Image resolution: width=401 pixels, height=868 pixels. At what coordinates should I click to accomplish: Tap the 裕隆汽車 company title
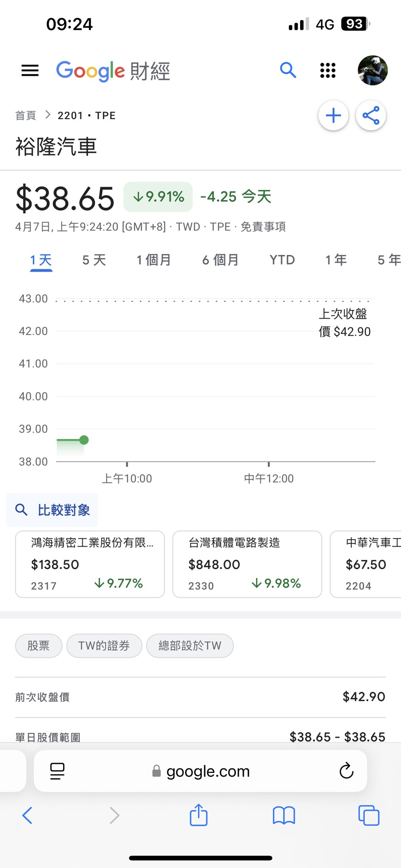[56, 147]
